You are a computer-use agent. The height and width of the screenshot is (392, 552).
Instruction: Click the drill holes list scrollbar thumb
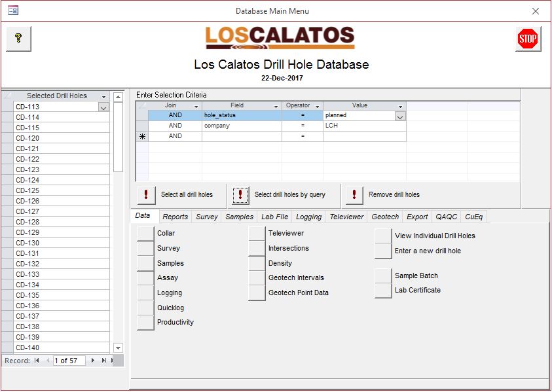click(x=119, y=137)
